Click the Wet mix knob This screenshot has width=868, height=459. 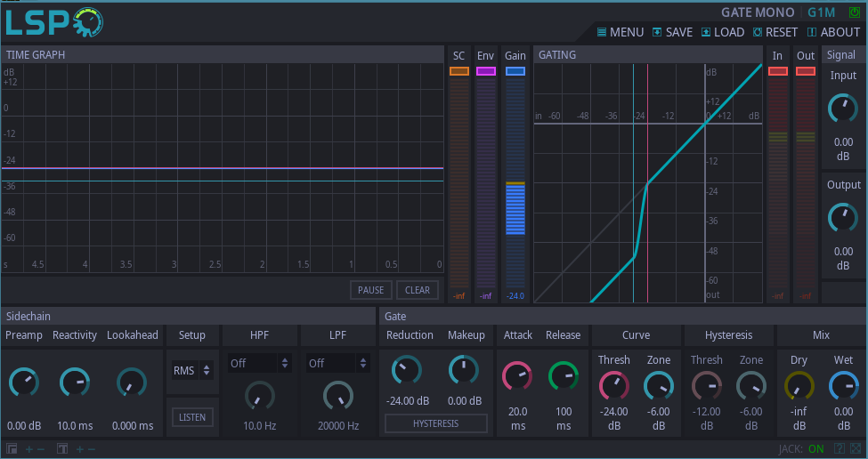[x=844, y=386]
